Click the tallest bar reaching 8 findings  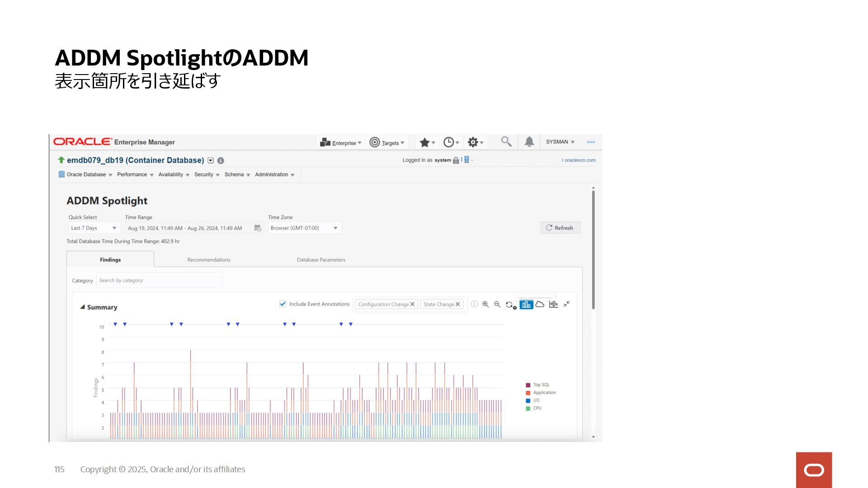point(190,393)
